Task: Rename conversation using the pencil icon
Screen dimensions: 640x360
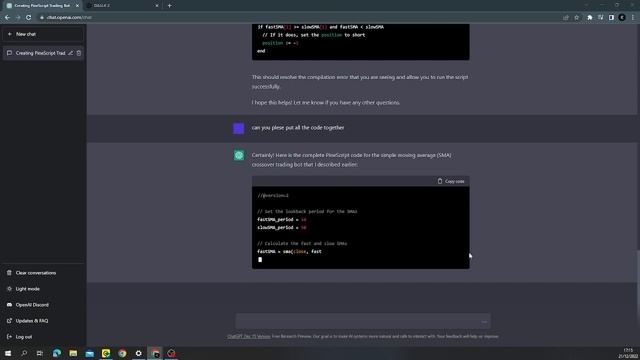Action: [71, 53]
